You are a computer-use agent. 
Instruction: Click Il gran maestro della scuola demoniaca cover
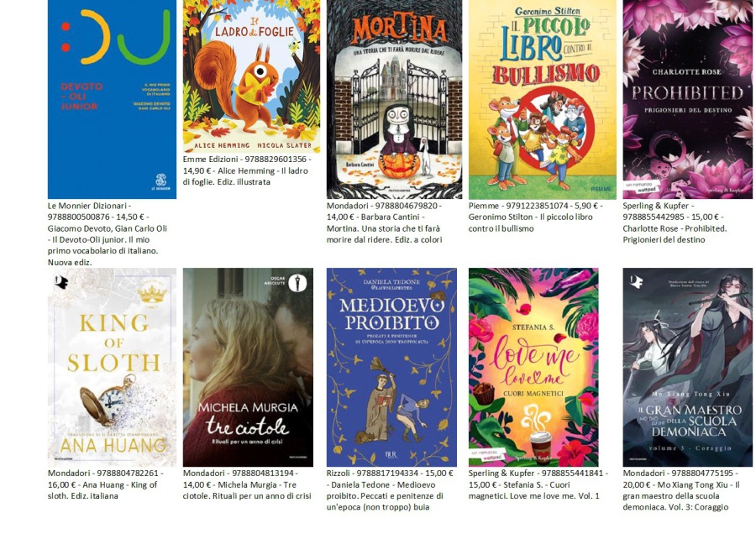tap(687, 367)
